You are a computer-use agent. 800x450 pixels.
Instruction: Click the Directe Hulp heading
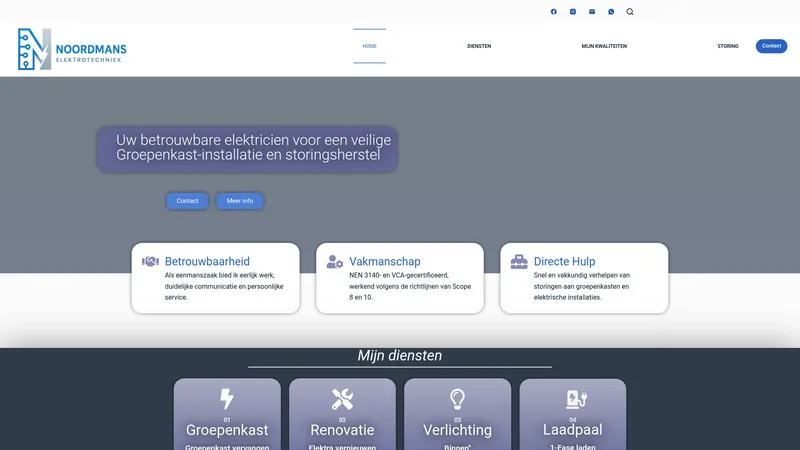(564, 261)
